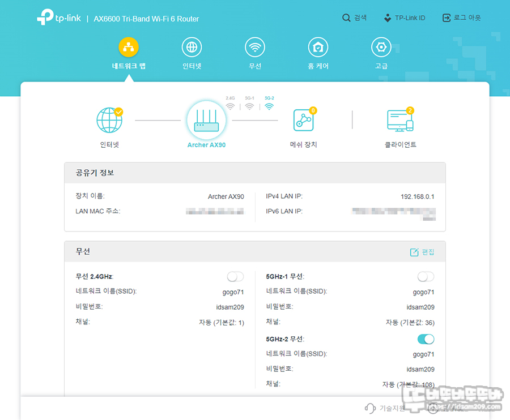Viewport: 510px width, 420px height.
Task: Click the 5GHz-1 channel value 자동 (기본값: 36)
Action: [x=410, y=323]
